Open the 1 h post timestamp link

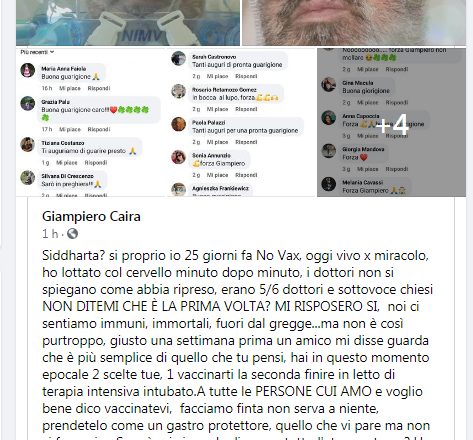tap(50, 234)
